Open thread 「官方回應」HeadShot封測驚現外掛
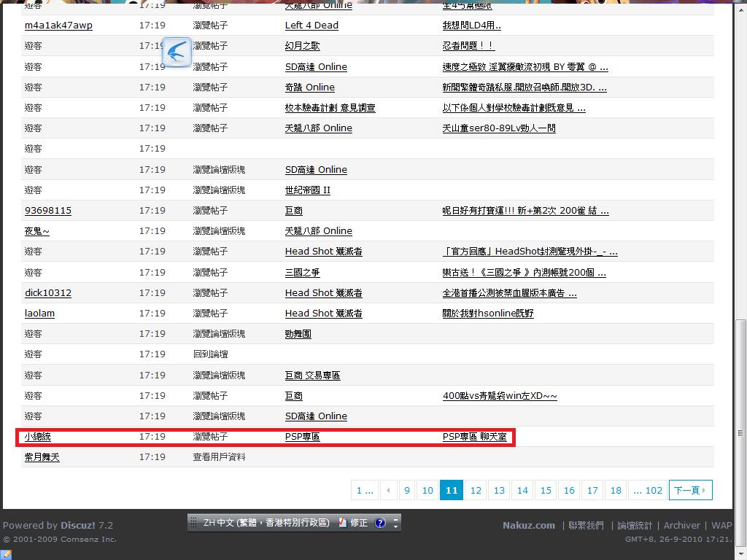 [x=530, y=252]
